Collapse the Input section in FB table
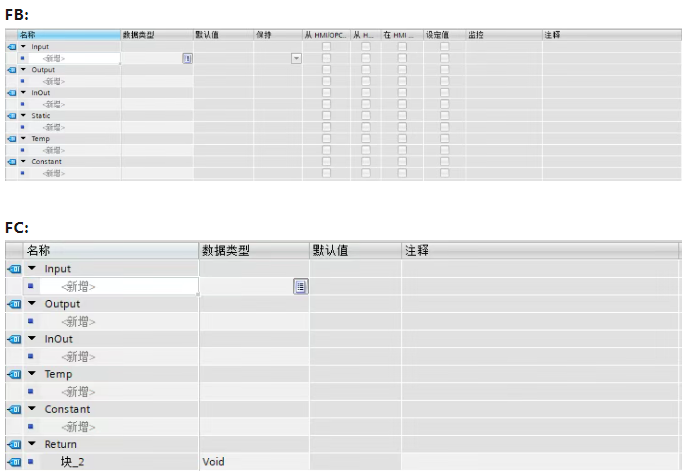Viewport: 688px width, 473px height. point(23,47)
